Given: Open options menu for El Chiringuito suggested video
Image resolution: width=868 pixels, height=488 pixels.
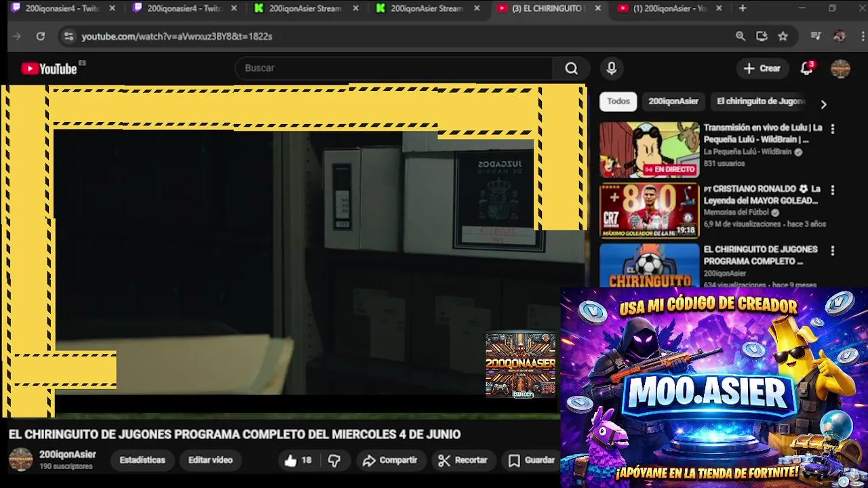Looking at the screenshot, I should (x=833, y=251).
